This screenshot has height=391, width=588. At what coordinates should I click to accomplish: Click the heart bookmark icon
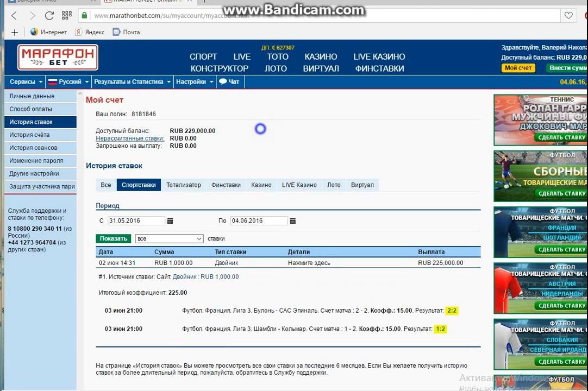pos(568,16)
